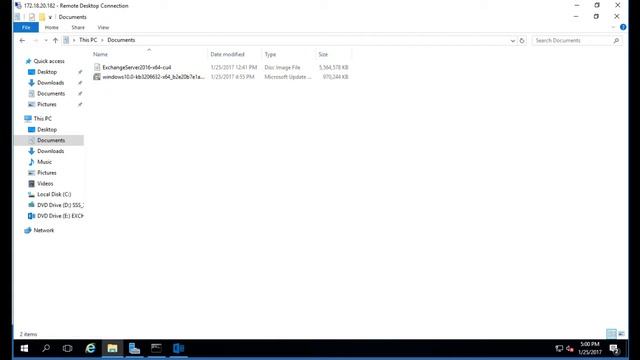Launch Internet Explorer from taskbar
Image resolution: width=640 pixels, height=360 pixels.
(x=90, y=348)
